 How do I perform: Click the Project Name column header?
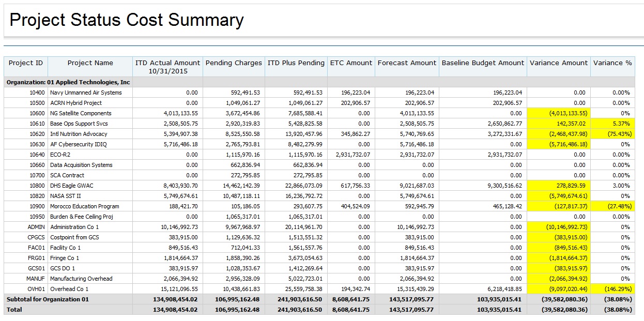(x=90, y=63)
